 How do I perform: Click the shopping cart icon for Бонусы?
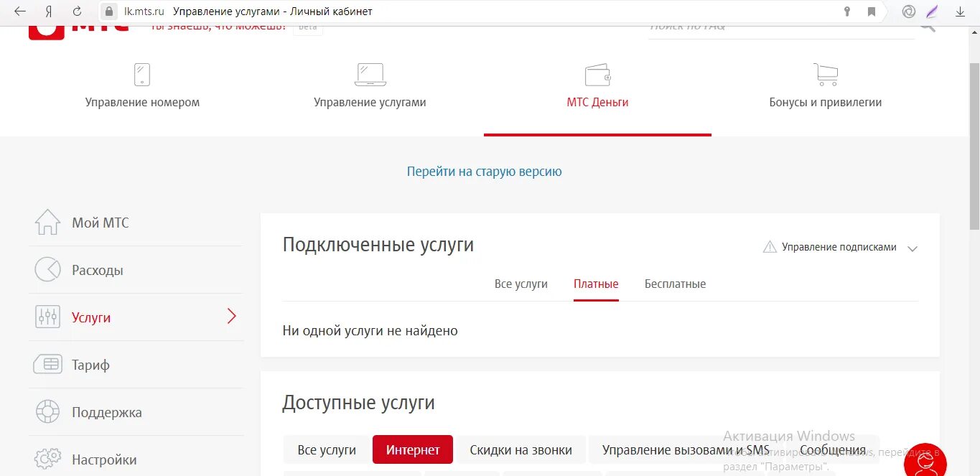826,75
